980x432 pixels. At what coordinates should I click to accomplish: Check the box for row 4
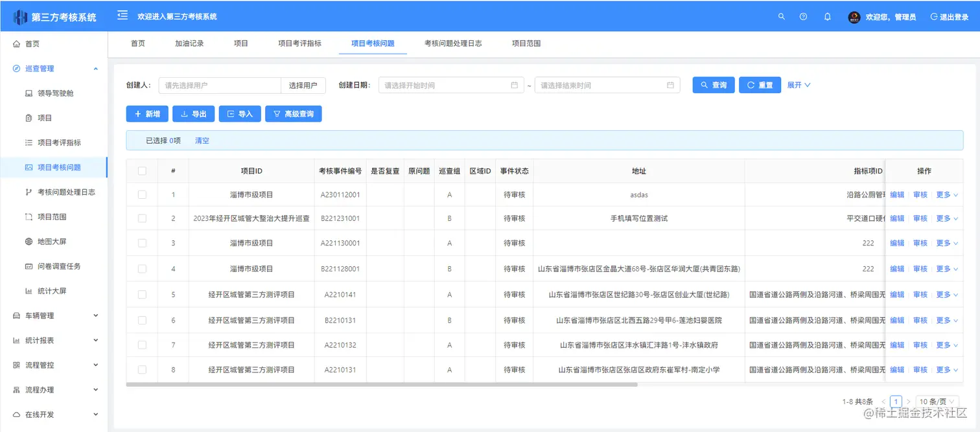pos(142,268)
